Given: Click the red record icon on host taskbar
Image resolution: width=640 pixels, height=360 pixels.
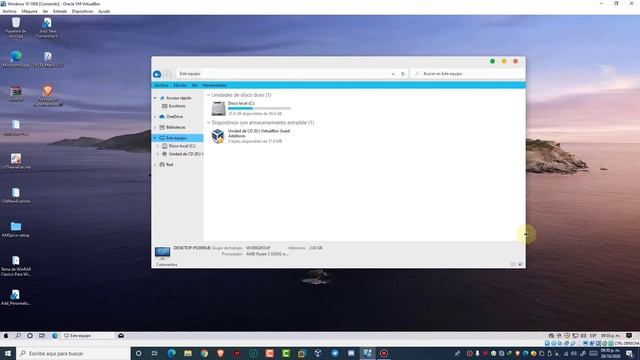Looking at the screenshot, I should point(384,353).
